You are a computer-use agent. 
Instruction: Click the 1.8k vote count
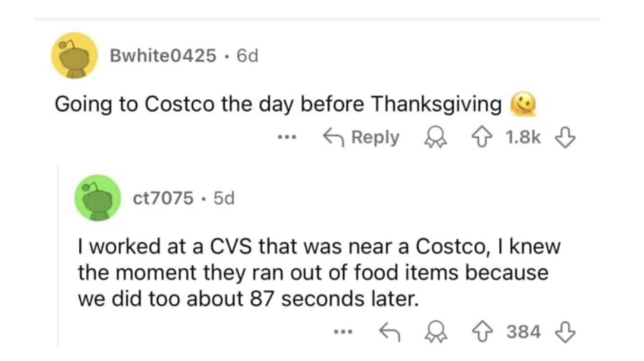523,138
